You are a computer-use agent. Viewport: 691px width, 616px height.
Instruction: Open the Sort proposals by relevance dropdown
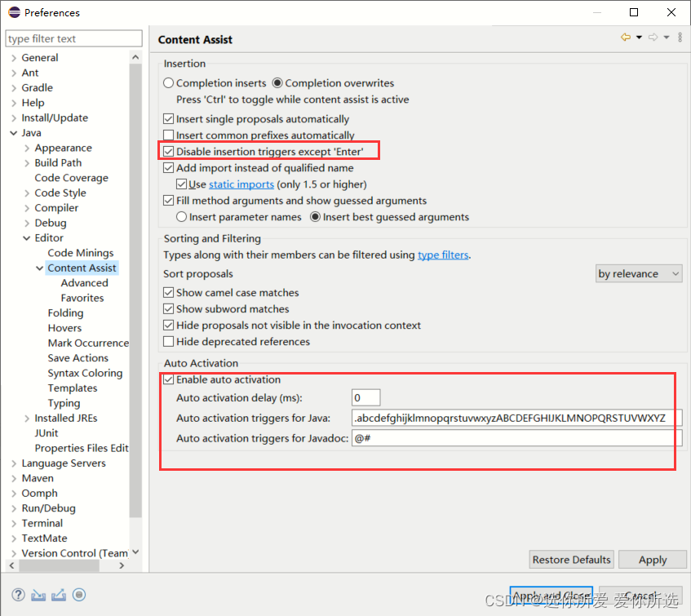(x=639, y=273)
